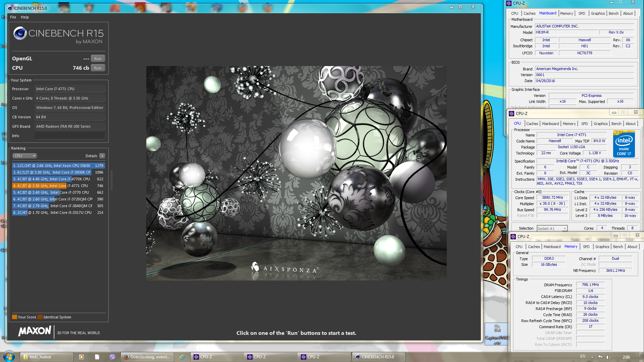Select ranking entry Intel Xeon CPU X5650
This screenshot has height=362, width=644.
58,166
